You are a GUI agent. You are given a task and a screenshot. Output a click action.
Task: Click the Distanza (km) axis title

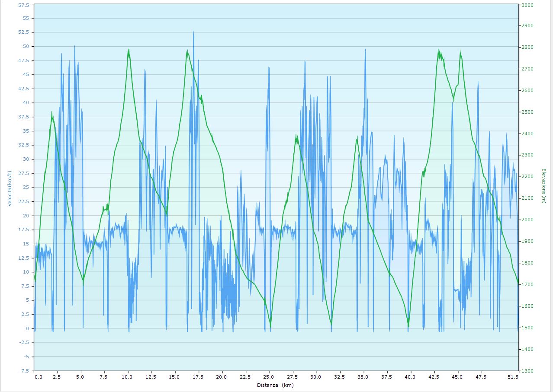[x=276, y=385]
